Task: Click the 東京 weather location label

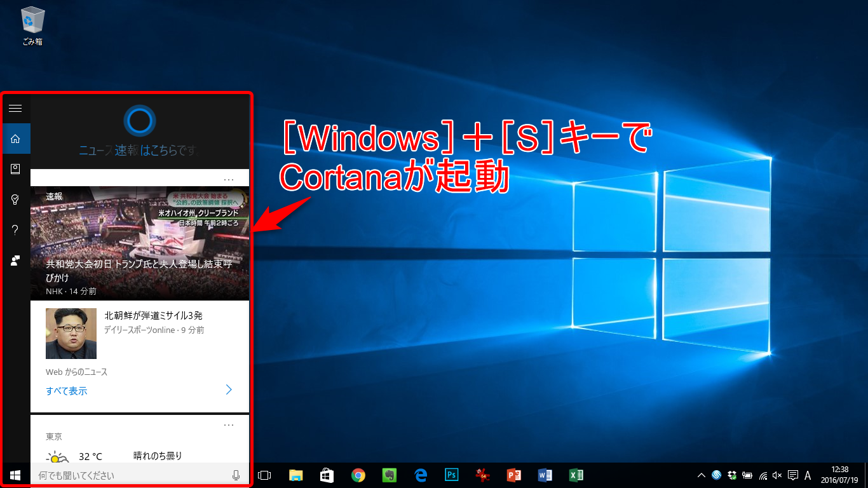Action: 54,437
